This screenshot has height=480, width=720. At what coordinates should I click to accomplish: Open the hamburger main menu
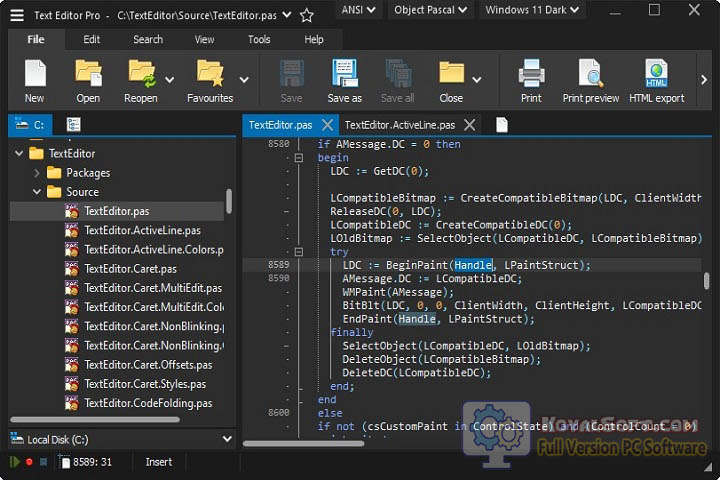17,15
